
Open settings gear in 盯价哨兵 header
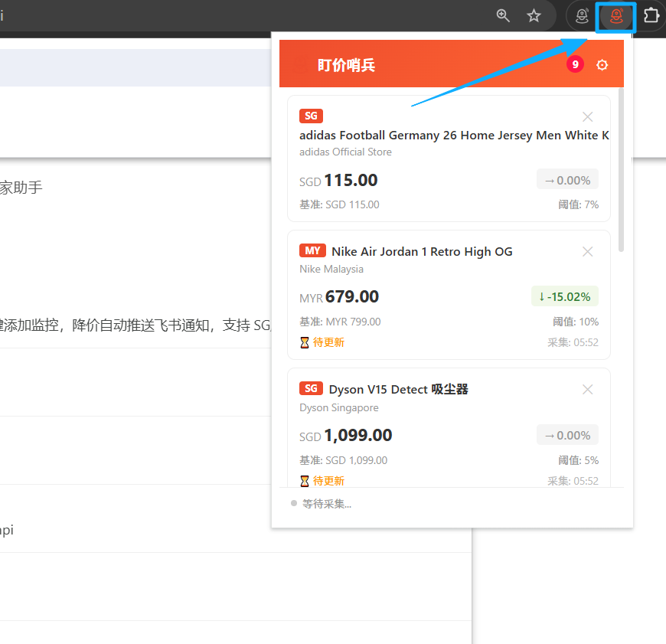click(x=602, y=65)
